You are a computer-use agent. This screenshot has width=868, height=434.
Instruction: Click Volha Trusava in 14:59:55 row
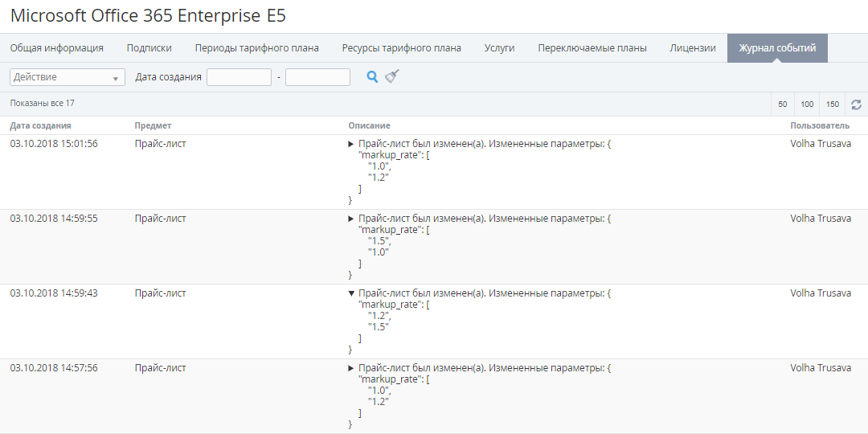(821, 219)
